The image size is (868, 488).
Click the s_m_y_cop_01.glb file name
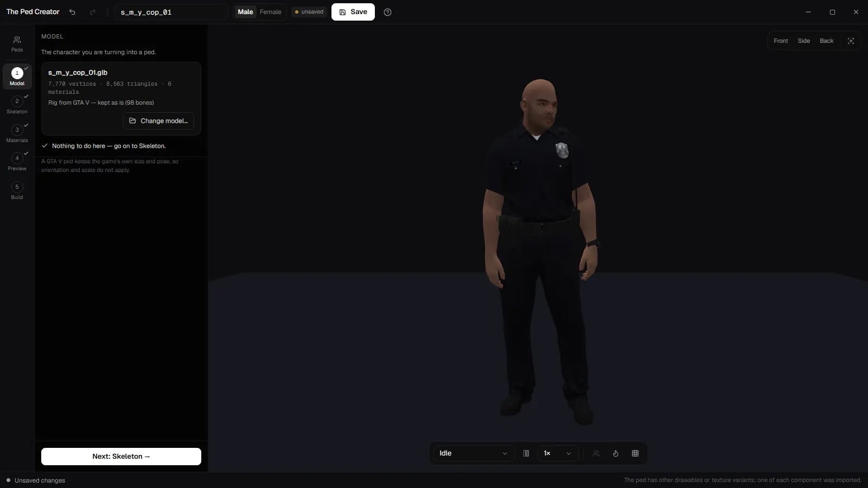(x=78, y=73)
